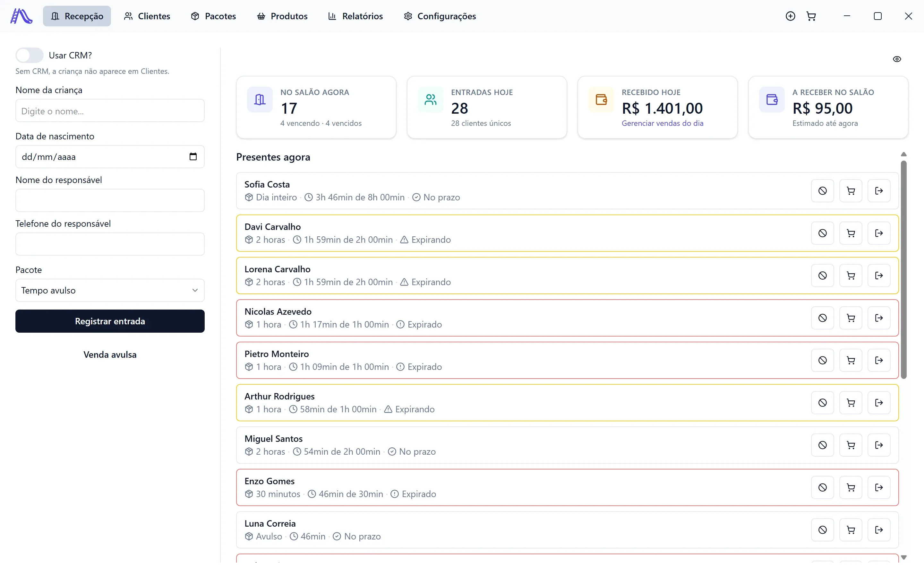The height and width of the screenshot is (578, 924).
Task: Open the shopping cart in top bar
Action: point(811,16)
